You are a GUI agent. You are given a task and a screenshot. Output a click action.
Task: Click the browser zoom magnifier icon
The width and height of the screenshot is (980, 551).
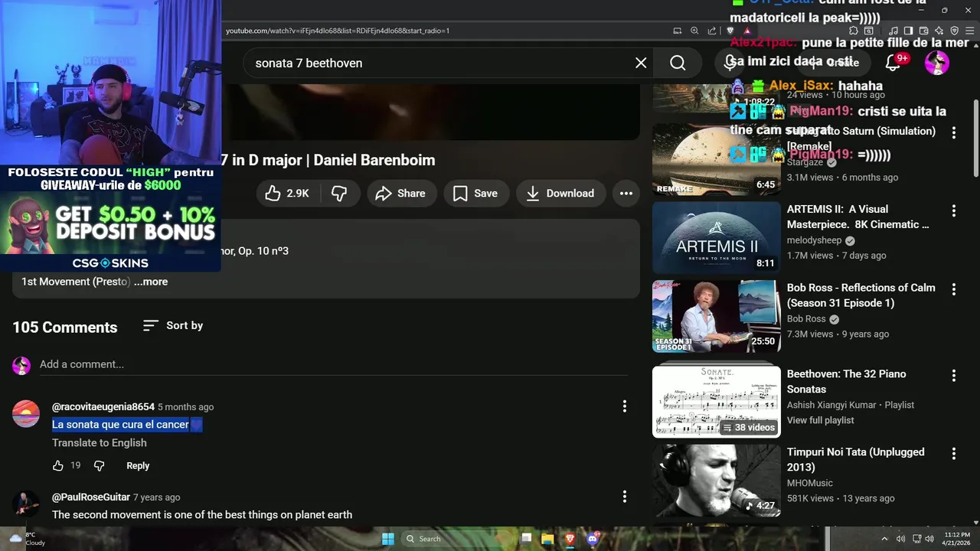[694, 31]
